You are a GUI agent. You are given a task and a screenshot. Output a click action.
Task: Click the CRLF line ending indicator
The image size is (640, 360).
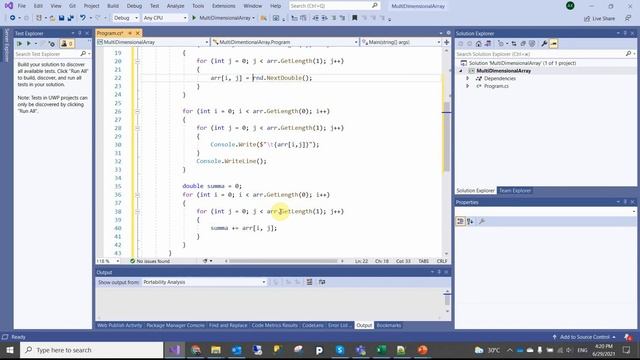(442, 261)
